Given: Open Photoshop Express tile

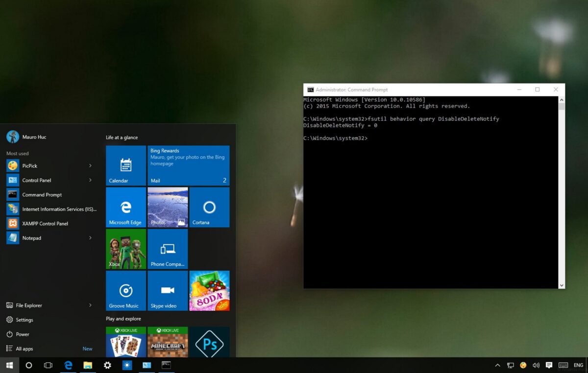Looking at the screenshot, I should [209, 343].
